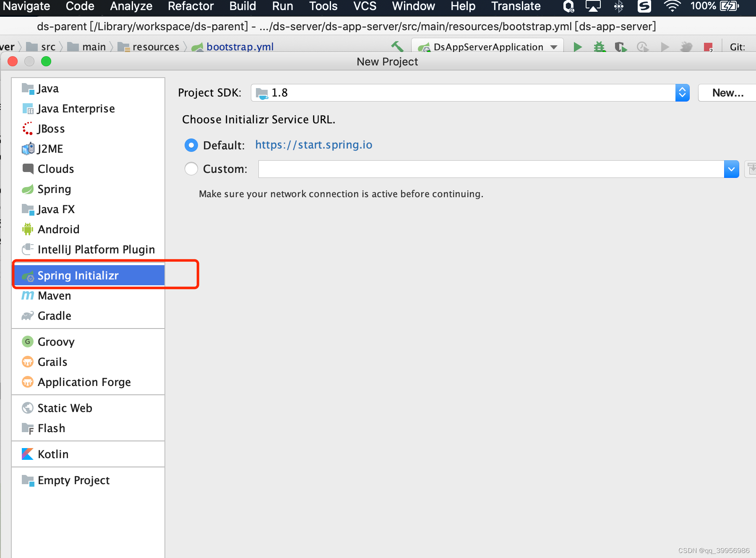Viewport: 756px width, 558px height.
Task: Click the Wi-Fi icon in menu bar
Action: tap(672, 6)
